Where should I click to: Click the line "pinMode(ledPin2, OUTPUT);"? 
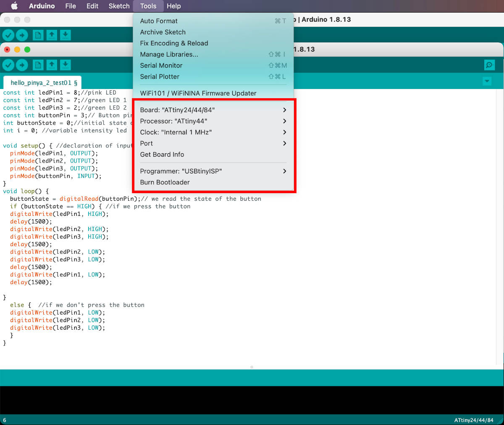54,161
